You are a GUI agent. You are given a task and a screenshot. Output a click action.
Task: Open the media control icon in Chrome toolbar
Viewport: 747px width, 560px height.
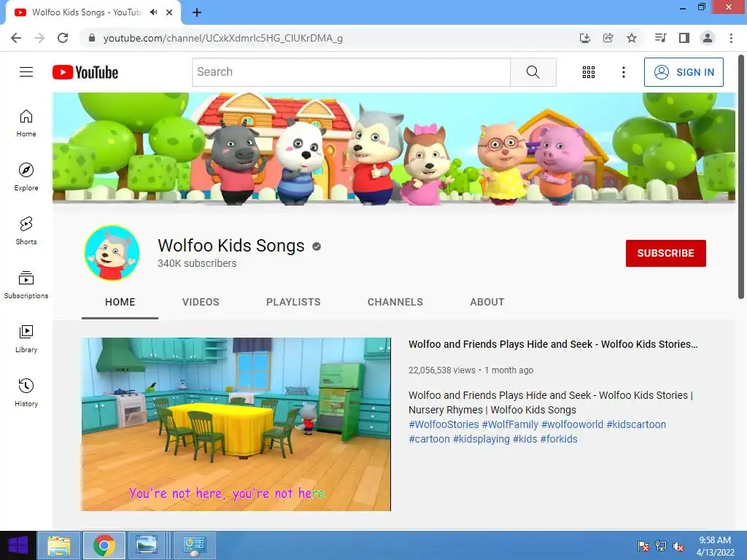click(x=660, y=38)
